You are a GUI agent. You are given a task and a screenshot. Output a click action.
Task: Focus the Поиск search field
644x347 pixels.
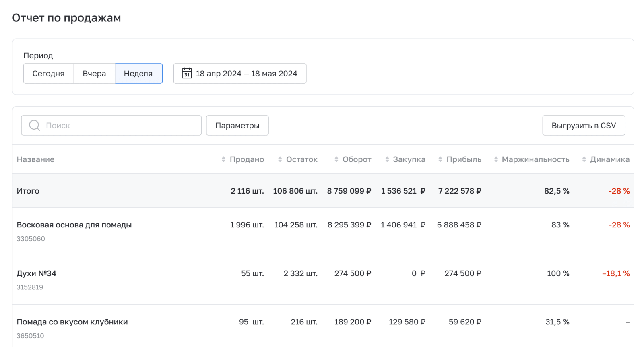(x=121, y=126)
